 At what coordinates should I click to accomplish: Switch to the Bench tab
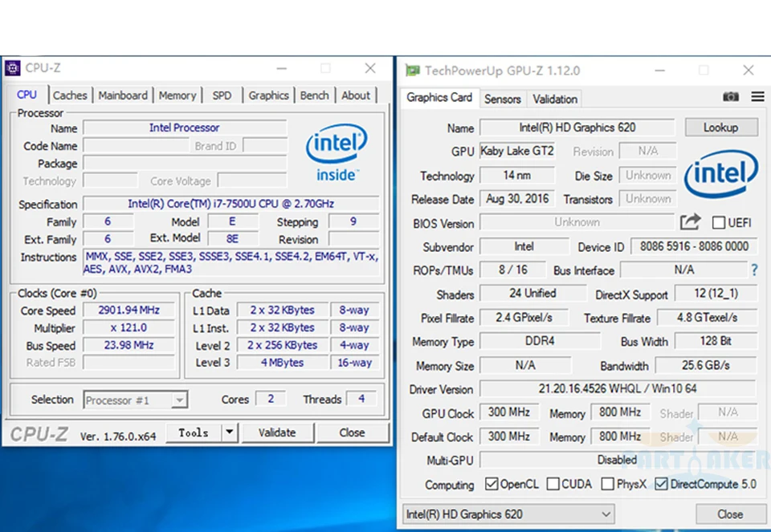315,95
